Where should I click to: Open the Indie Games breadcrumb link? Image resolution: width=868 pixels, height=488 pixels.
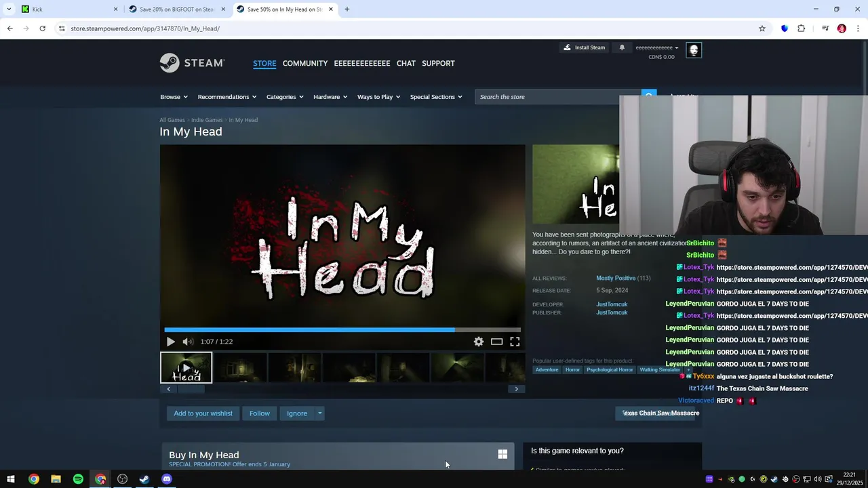click(207, 120)
